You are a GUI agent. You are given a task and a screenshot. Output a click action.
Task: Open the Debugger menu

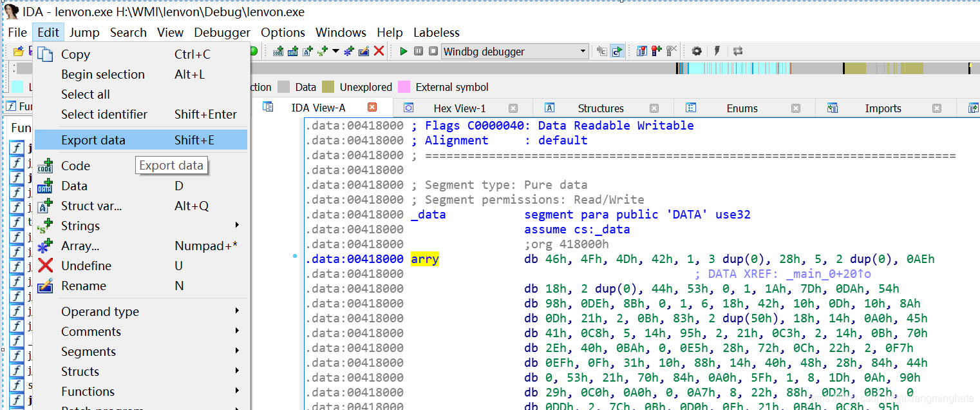[x=222, y=32]
